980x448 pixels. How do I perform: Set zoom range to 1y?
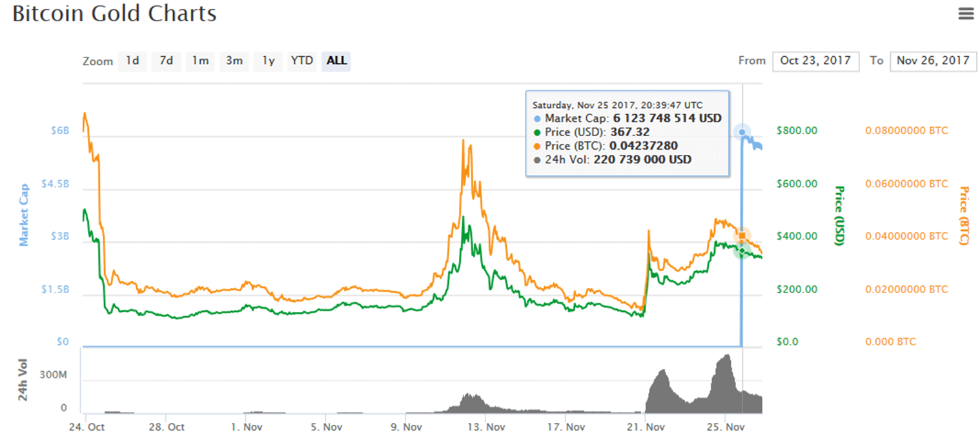pyautogui.click(x=268, y=61)
